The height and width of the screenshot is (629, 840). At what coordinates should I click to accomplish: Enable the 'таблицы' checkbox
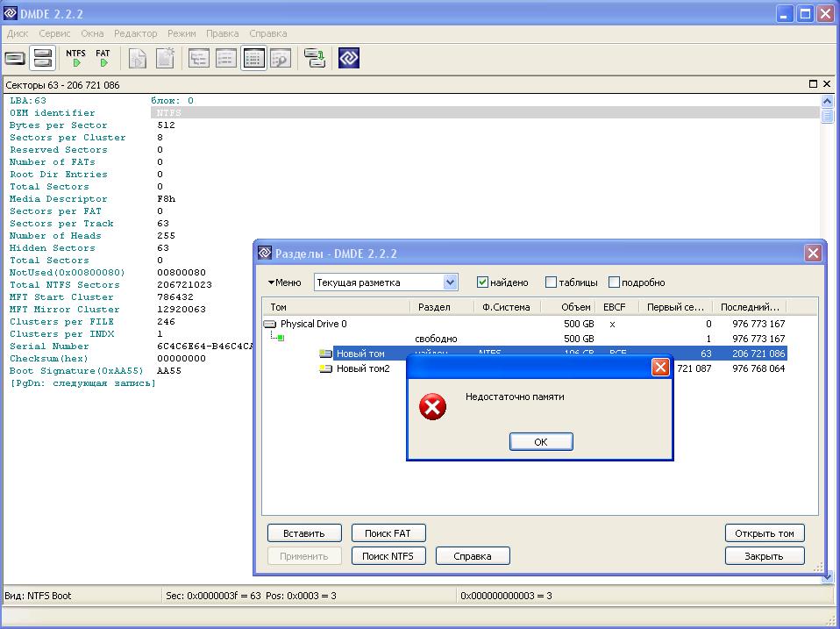[551, 282]
